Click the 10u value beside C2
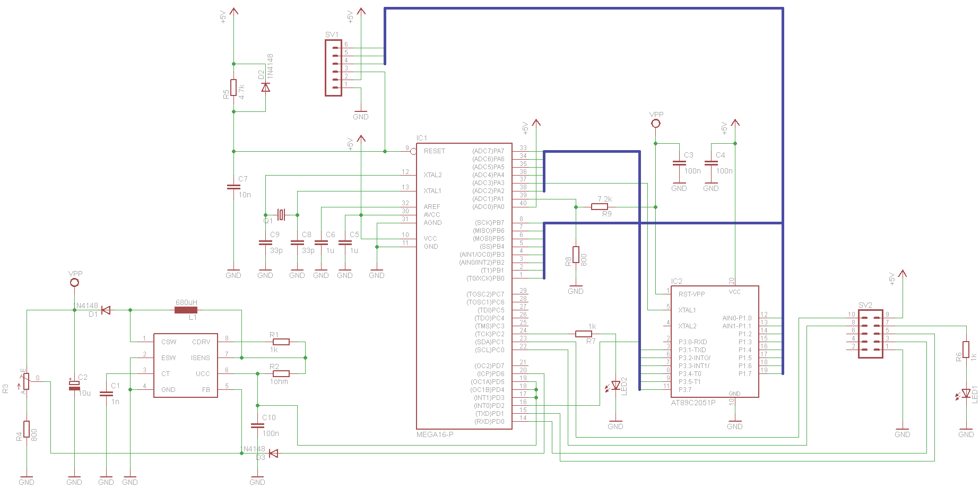Image resolution: width=980 pixels, height=488 pixels. click(84, 393)
